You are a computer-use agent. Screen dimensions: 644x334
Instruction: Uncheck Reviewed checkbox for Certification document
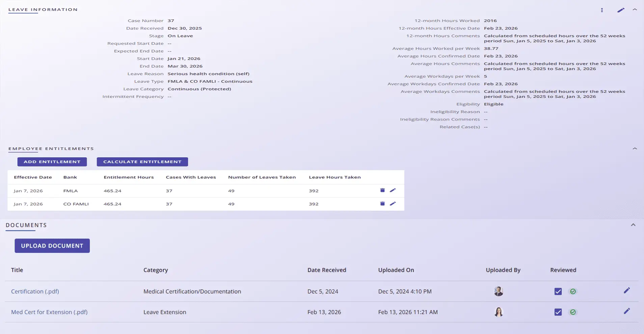(558, 292)
